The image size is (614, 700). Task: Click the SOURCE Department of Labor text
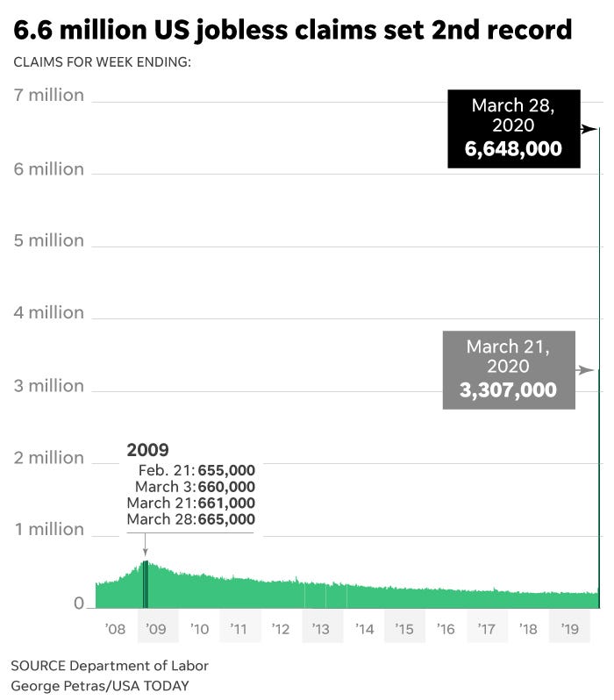110,666
